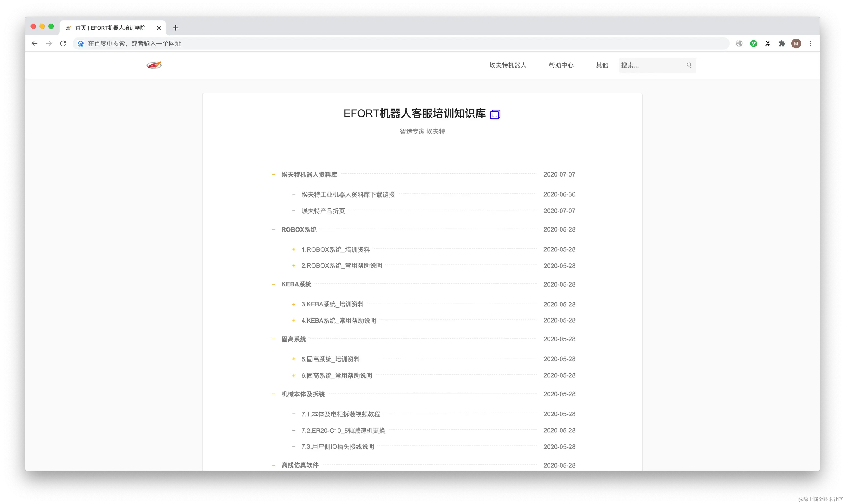Click the EFORT logo in the header

[154, 65]
